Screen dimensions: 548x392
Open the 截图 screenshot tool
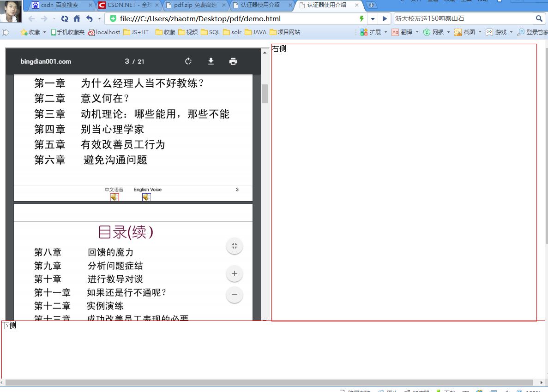[x=464, y=32]
